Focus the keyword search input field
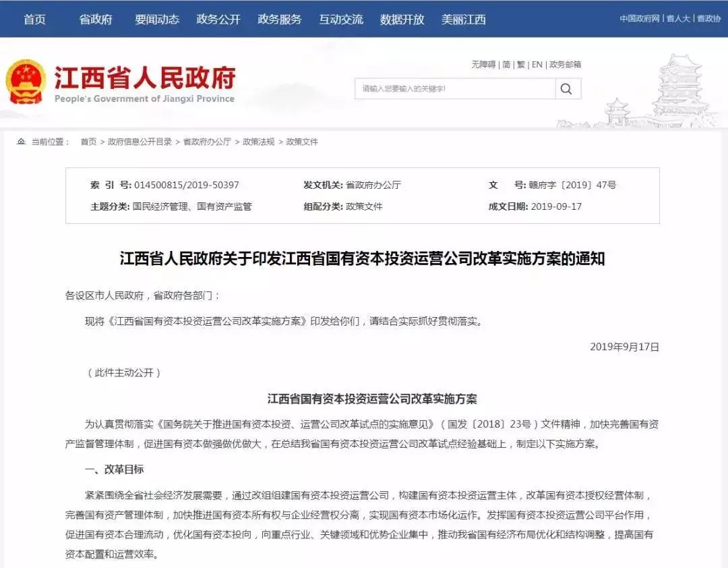This screenshot has width=728, height=568. coord(455,89)
